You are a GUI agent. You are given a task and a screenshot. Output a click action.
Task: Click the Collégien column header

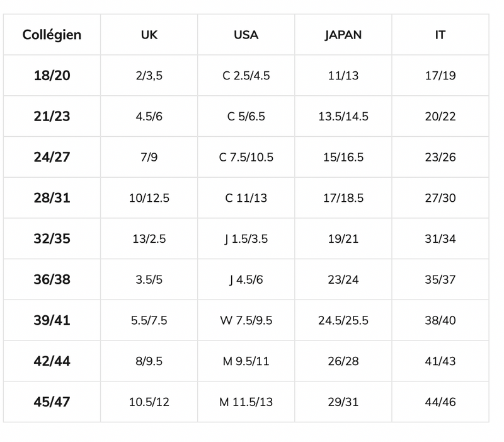[52, 35]
